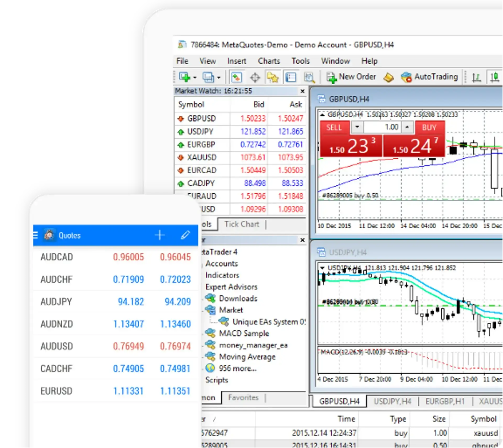Switch to the EURGBP,H1 chart tab

tap(445, 401)
